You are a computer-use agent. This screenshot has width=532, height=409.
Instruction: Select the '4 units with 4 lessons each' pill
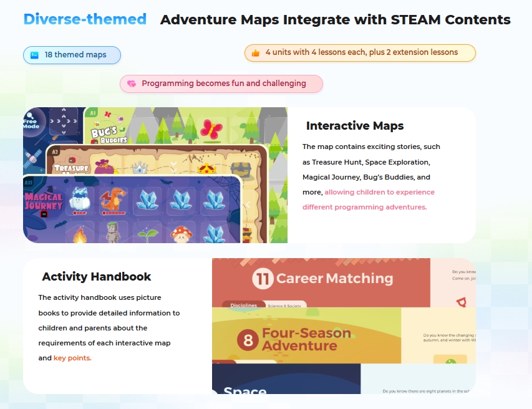pos(360,53)
